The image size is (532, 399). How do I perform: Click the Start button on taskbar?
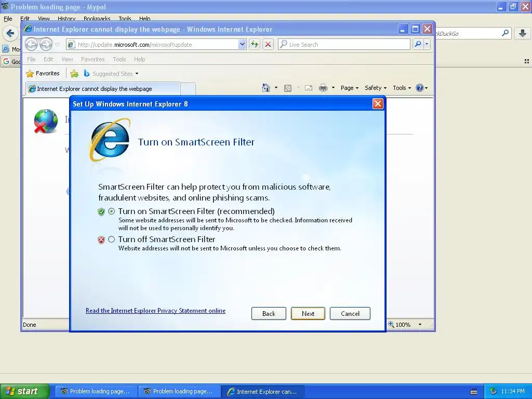(x=25, y=391)
